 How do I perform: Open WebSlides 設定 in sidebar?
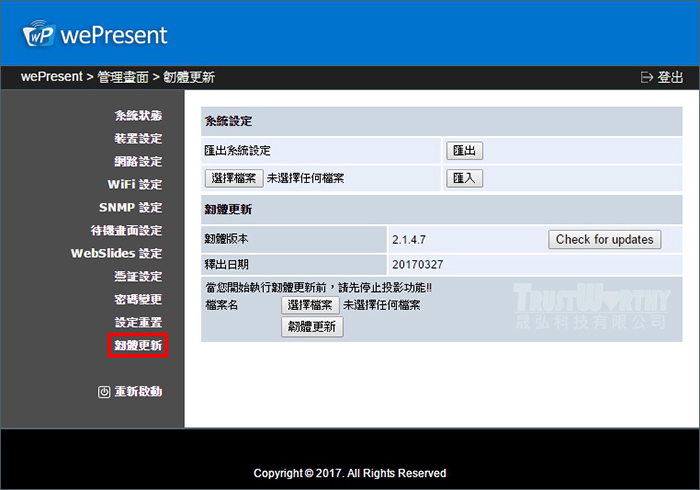click(117, 253)
